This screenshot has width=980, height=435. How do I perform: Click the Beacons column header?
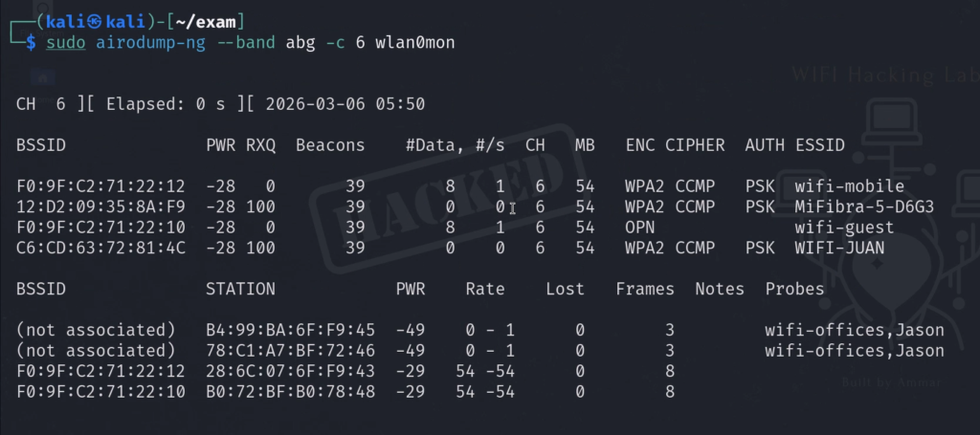pos(330,145)
